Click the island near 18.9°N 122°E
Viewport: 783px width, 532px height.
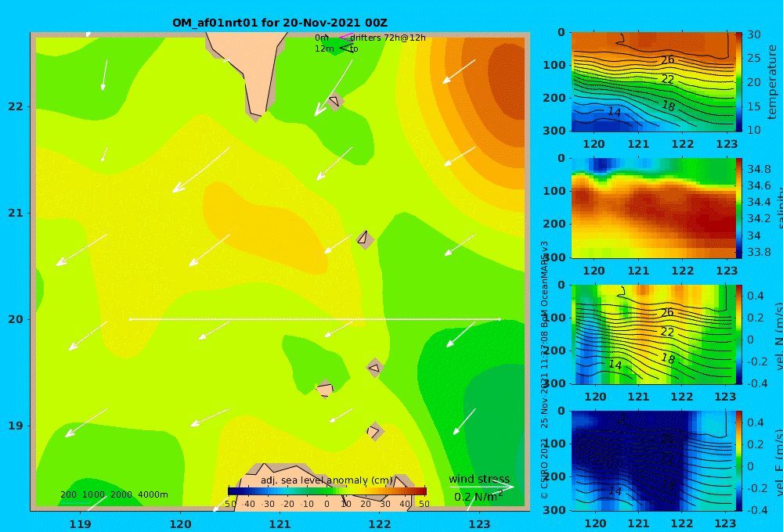[375, 431]
